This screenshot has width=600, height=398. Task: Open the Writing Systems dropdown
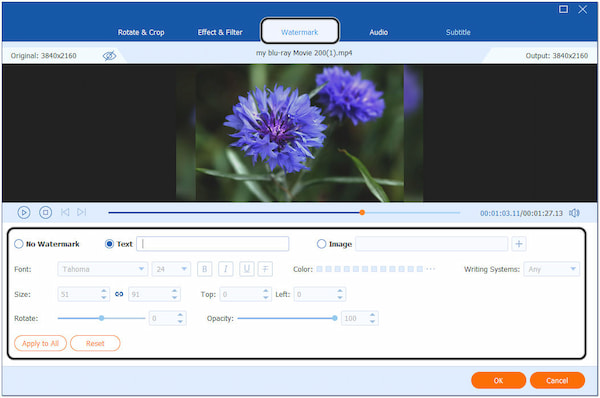coord(551,269)
